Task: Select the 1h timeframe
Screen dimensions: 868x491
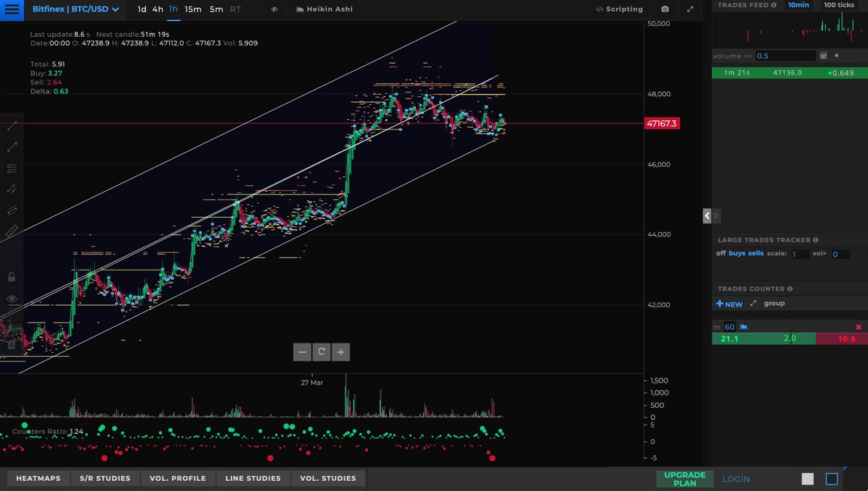Action: [173, 9]
